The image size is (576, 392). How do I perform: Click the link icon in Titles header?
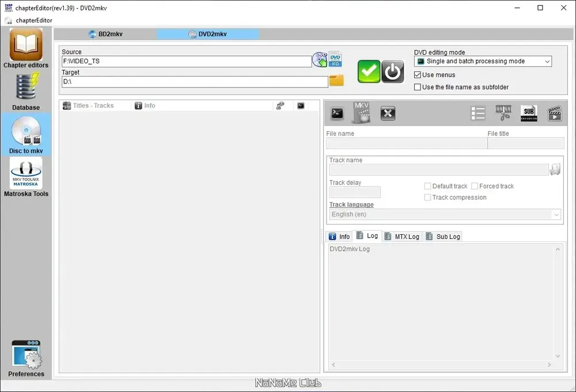[x=281, y=106]
